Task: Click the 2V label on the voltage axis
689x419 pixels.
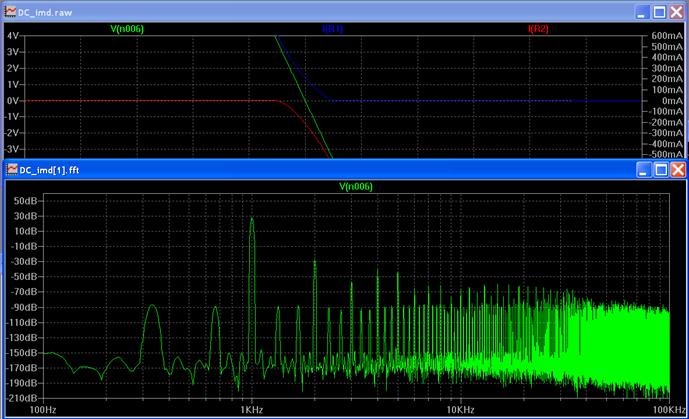Action: pos(13,68)
